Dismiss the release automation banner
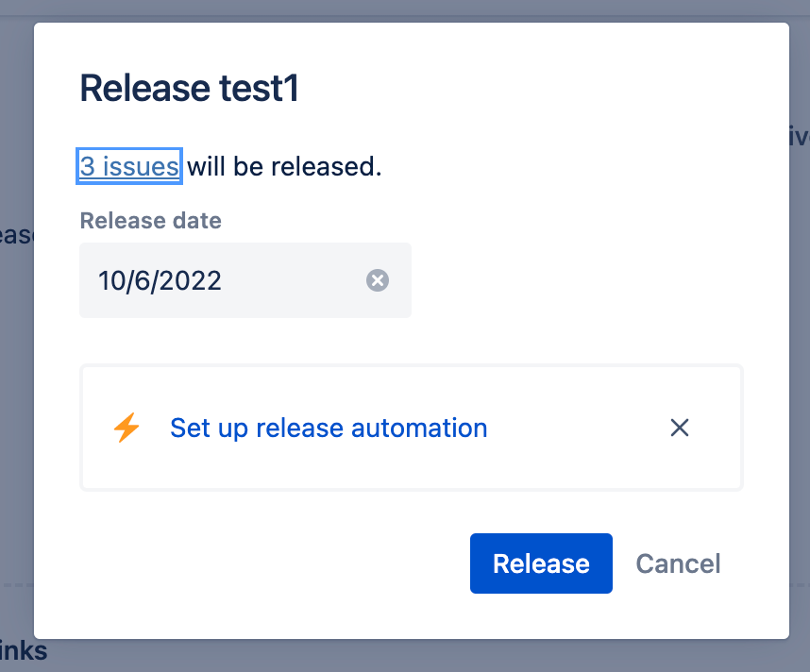 (680, 428)
